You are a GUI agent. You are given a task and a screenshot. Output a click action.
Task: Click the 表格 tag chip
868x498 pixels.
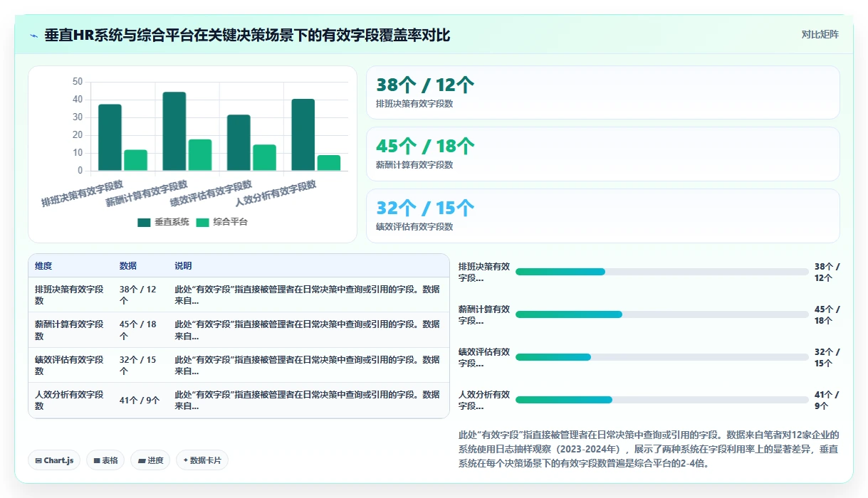(105, 460)
